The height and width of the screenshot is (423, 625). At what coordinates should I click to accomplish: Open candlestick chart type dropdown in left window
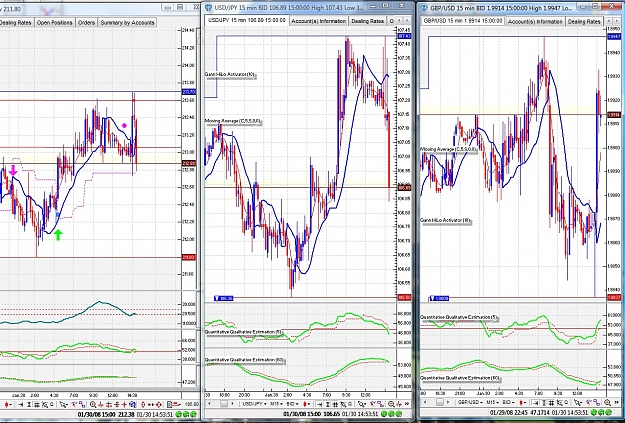tap(8, 405)
